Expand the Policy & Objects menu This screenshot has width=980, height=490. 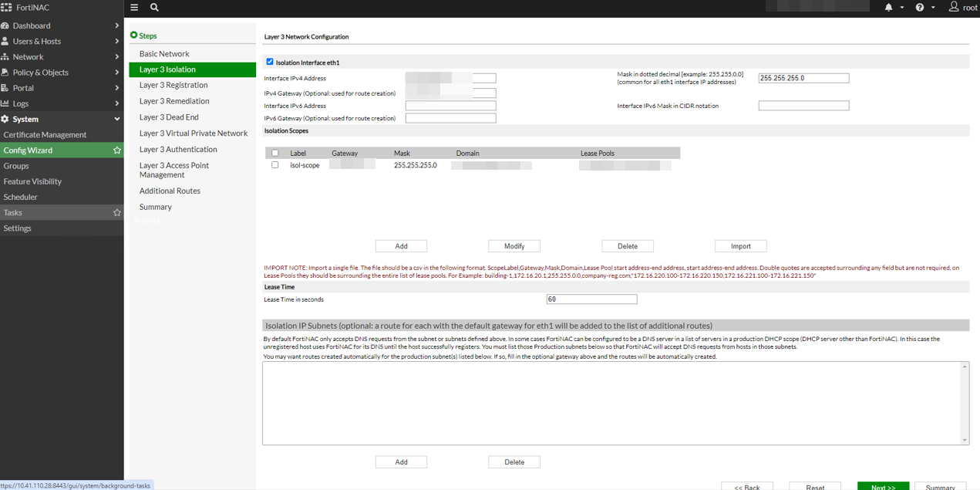point(62,73)
